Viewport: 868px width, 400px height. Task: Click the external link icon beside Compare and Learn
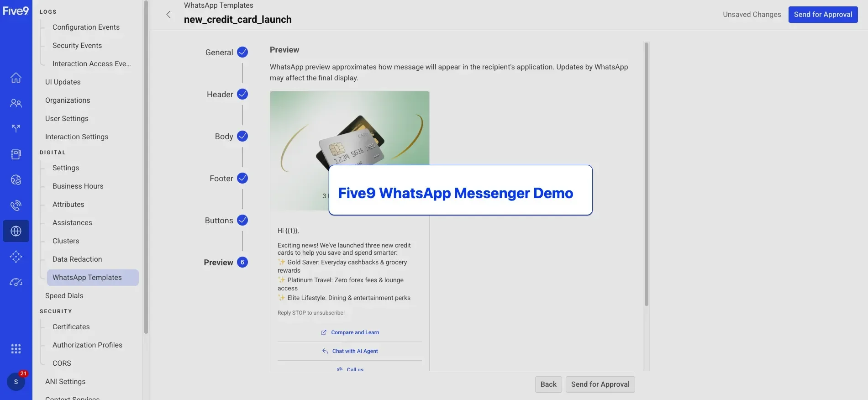click(324, 332)
